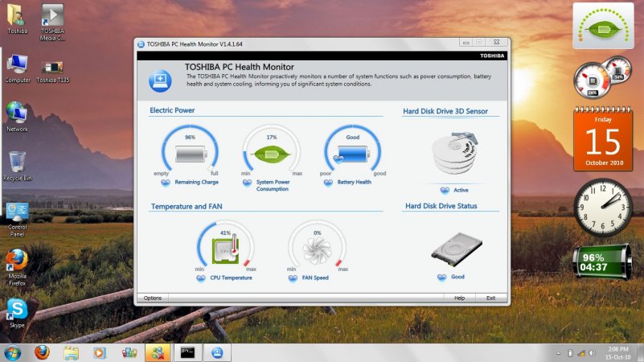The width and height of the screenshot is (644, 362).
Task: Click the Hard Disk Drive 3D Sensor heading
Action: click(445, 111)
